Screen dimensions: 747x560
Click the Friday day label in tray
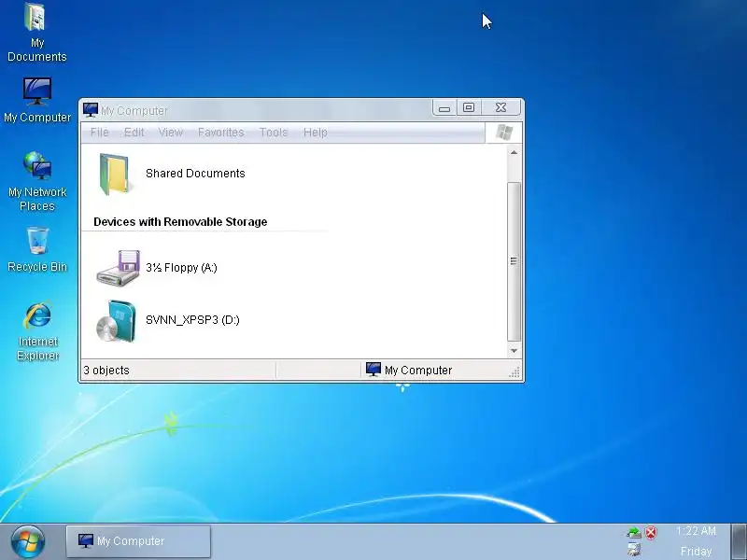[696, 552]
